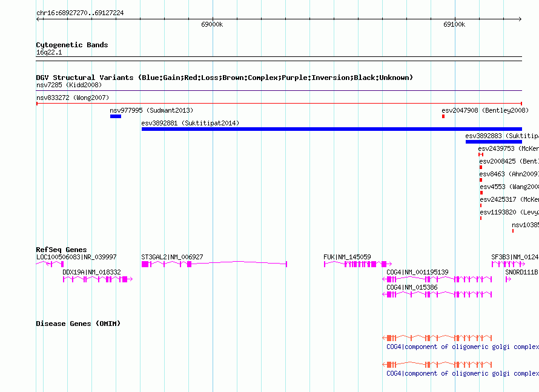
Task: Select the chr16:68927270..69127224 coordinate label
Action: 80,13
